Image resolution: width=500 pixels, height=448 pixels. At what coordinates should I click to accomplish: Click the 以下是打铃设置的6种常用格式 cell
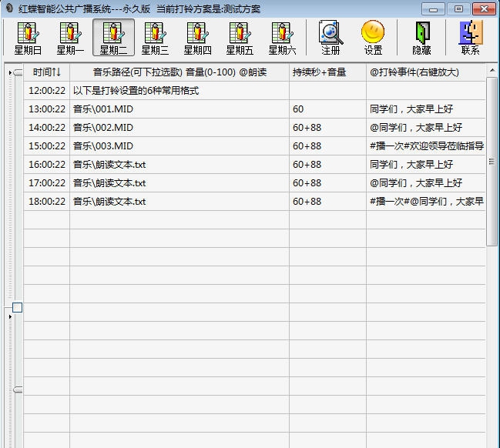click(180, 91)
